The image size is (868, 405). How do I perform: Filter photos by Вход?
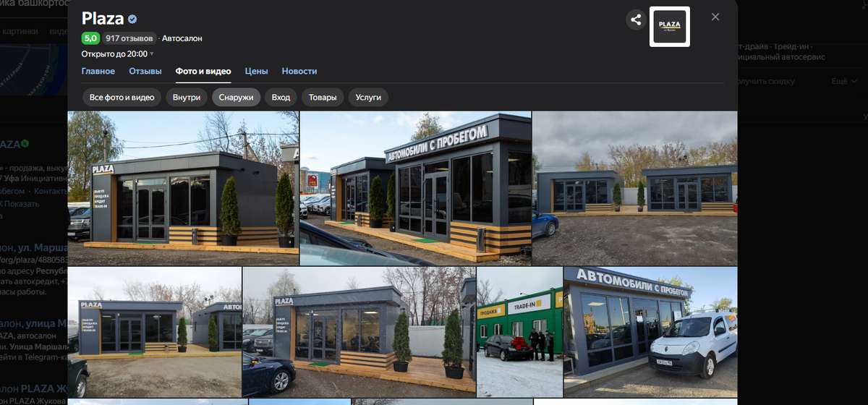point(281,97)
